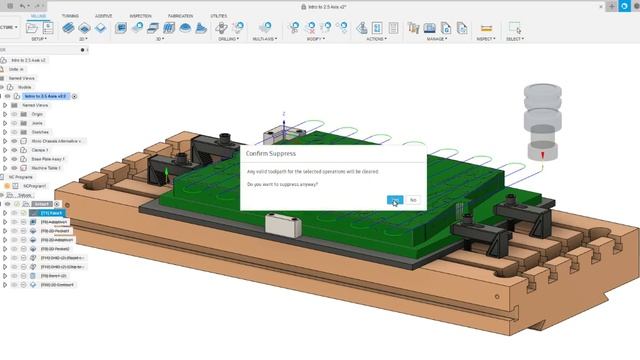Viewport: 640px width, 360px height.
Task: Toggle eye icon for Setup1
Action: pos(7,204)
